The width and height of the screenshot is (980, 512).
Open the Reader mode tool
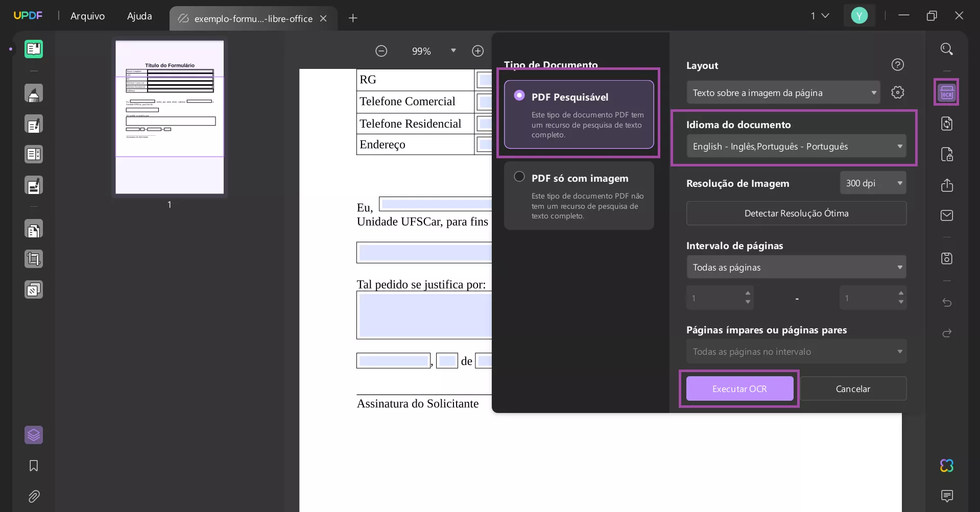34,49
